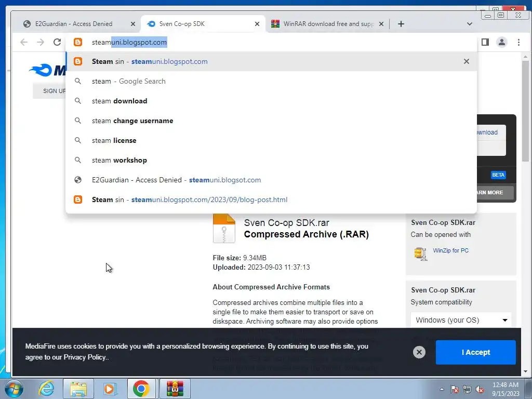Select 'steam license' suggestion

271,140
